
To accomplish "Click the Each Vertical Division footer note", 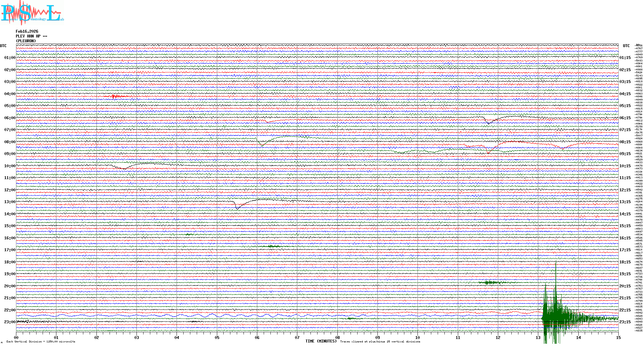I will (41, 342).
